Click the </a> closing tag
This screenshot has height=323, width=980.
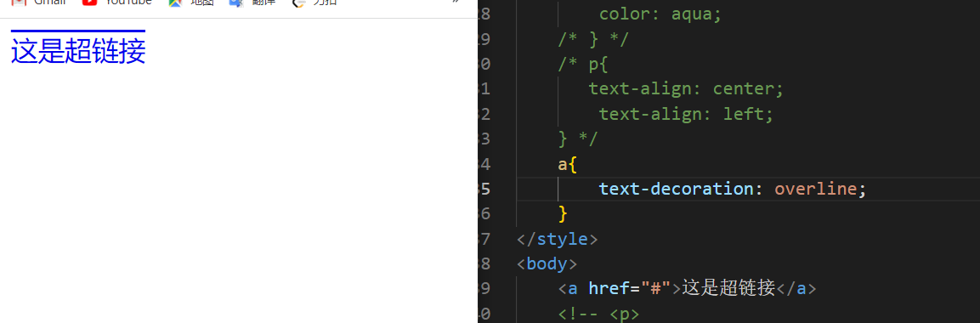point(796,288)
